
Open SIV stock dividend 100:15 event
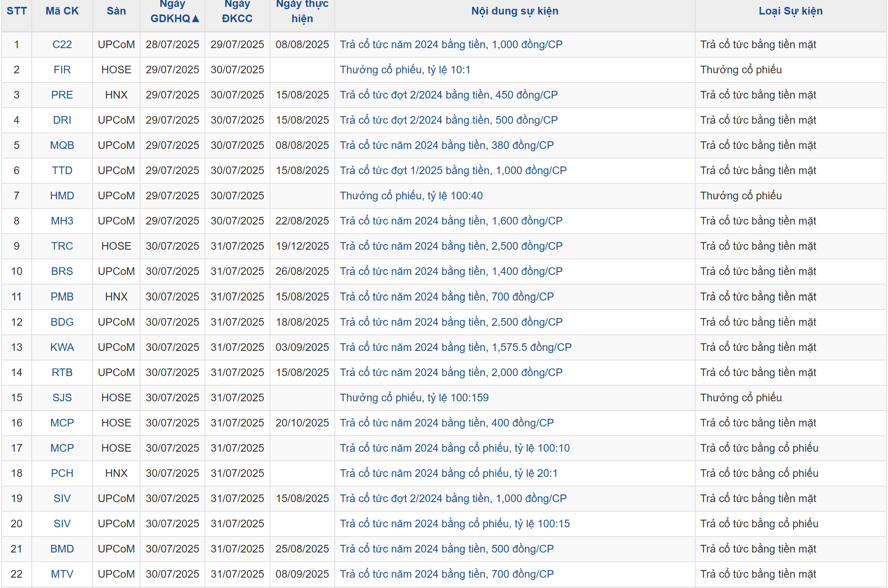tap(455, 524)
